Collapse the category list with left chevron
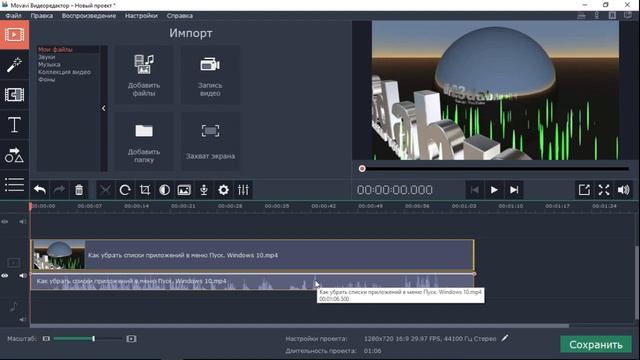This screenshot has height=360, width=640. 104,108
